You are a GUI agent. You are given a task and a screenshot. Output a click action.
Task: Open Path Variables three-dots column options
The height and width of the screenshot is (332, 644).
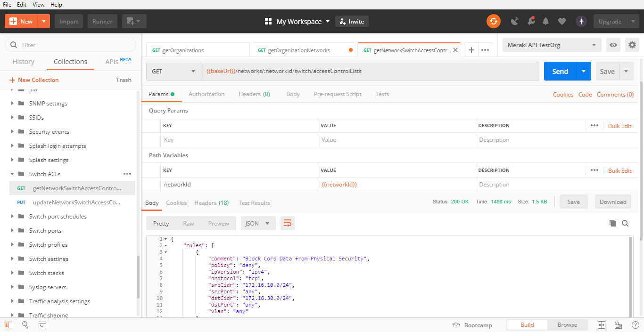point(594,170)
